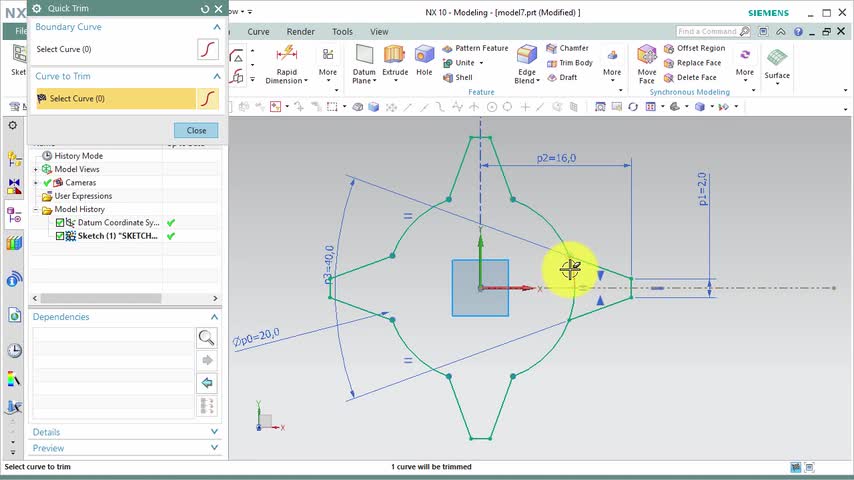Click the p2=16,0 dimension label
854x480 pixels.
point(556,158)
